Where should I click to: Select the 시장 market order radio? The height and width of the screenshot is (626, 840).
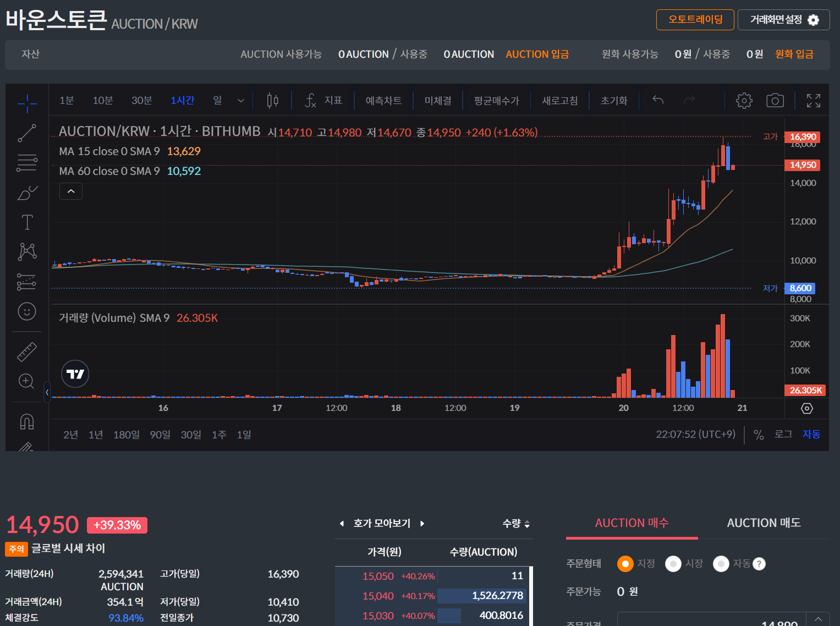tap(673, 564)
